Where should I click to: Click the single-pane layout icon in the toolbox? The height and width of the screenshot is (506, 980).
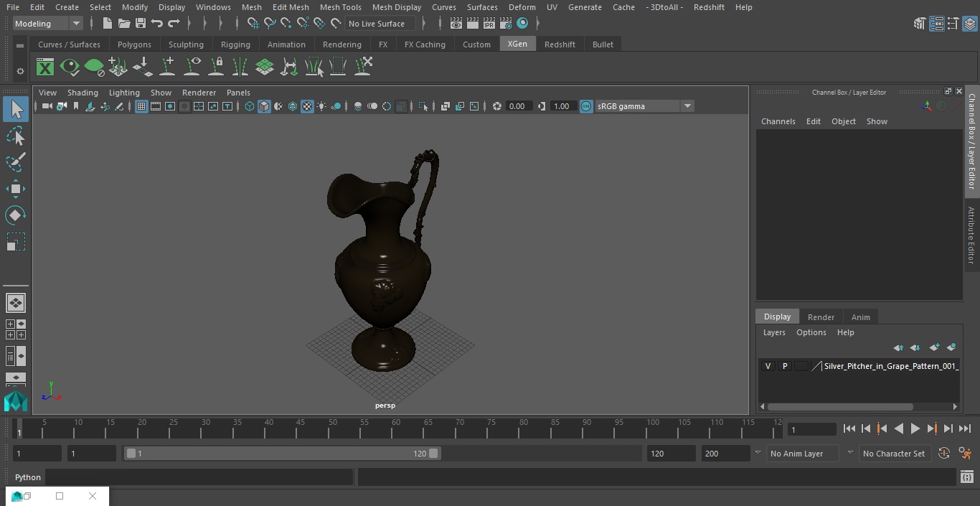coord(16,303)
